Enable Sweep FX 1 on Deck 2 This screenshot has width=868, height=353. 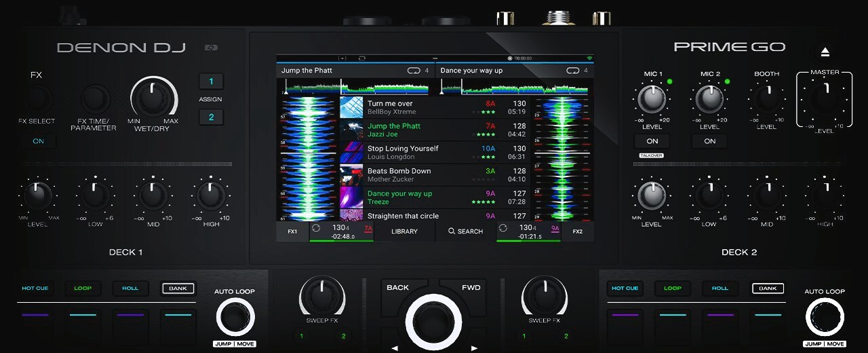(524, 336)
